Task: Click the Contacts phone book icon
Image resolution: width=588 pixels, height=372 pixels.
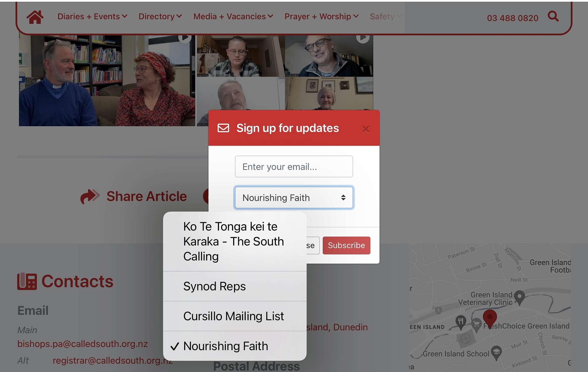Action: pyautogui.click(x=27, y=281)
